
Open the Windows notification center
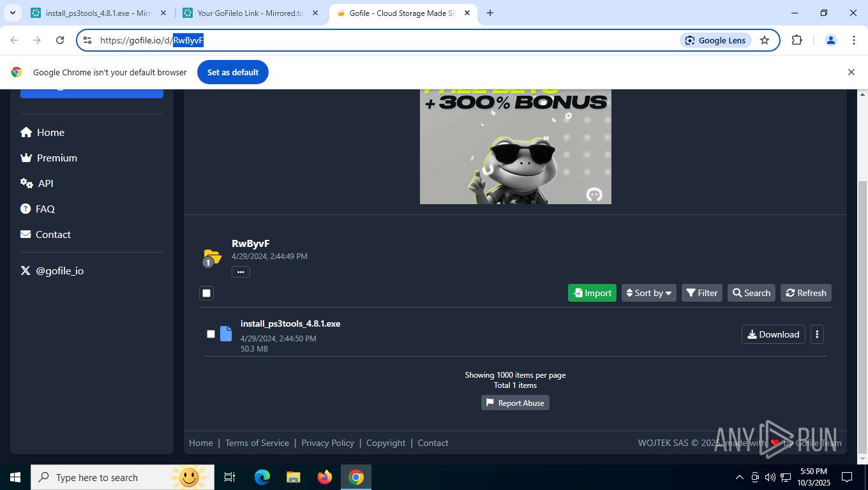(x=847, y=477)
